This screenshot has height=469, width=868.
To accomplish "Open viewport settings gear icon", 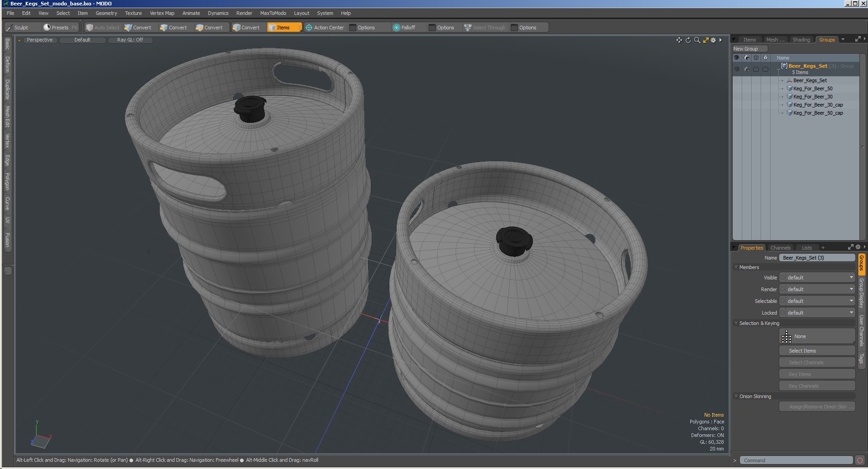I will (x=714, y=40).
